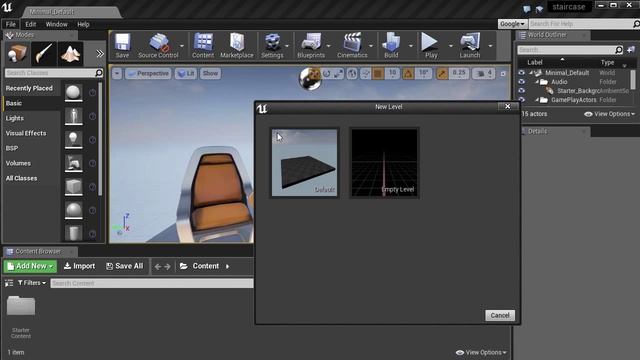Image resolution: width=640 pixels, height=360 pixels.
Task: Open the Window menu
Action: [56, 24]
